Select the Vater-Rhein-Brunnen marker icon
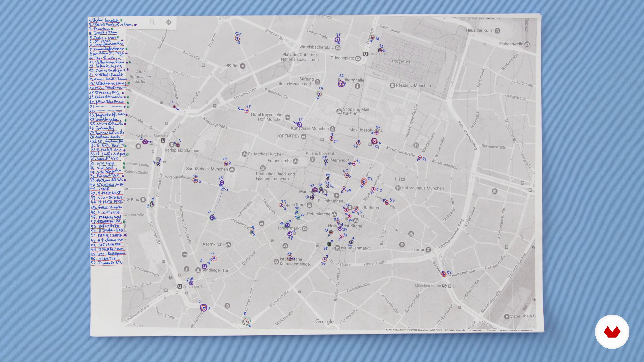This screenshot has width=644, height=362. 506,316
